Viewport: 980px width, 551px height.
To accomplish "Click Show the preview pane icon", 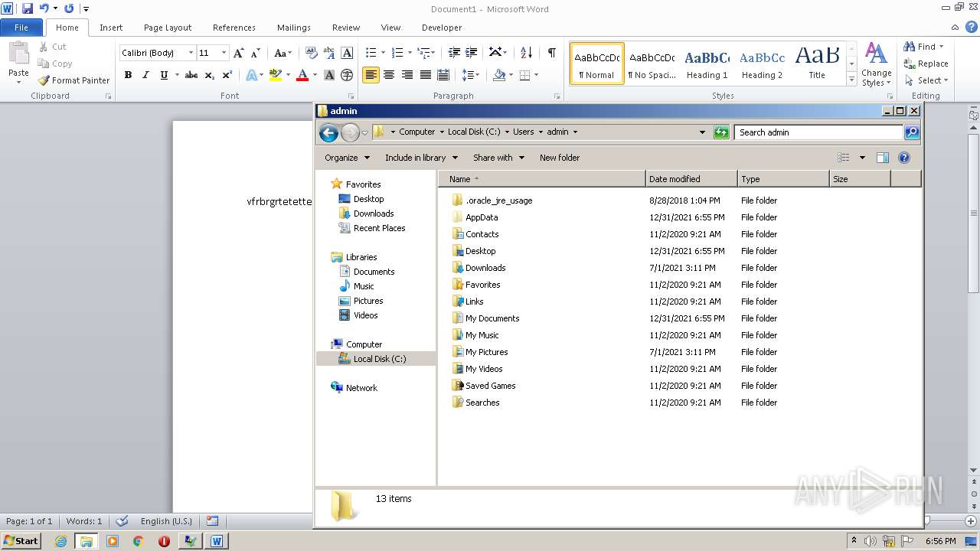I will tap(883, 158).
